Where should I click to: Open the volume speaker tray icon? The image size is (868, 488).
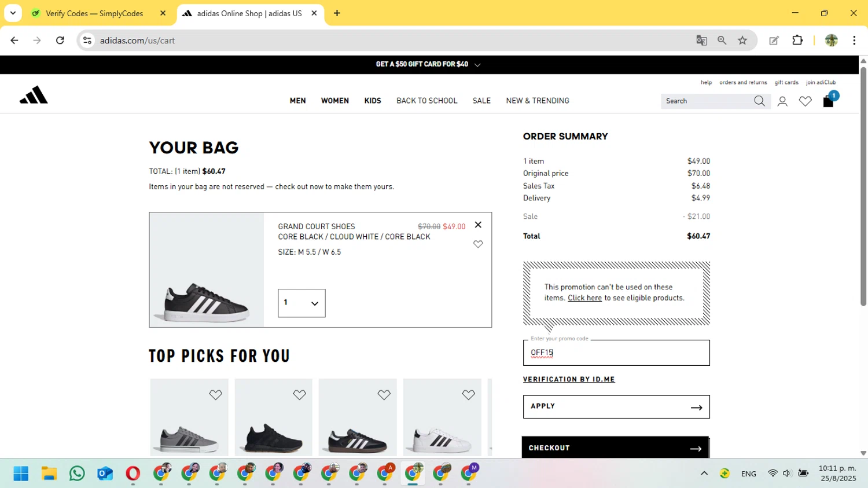(787, 474)
